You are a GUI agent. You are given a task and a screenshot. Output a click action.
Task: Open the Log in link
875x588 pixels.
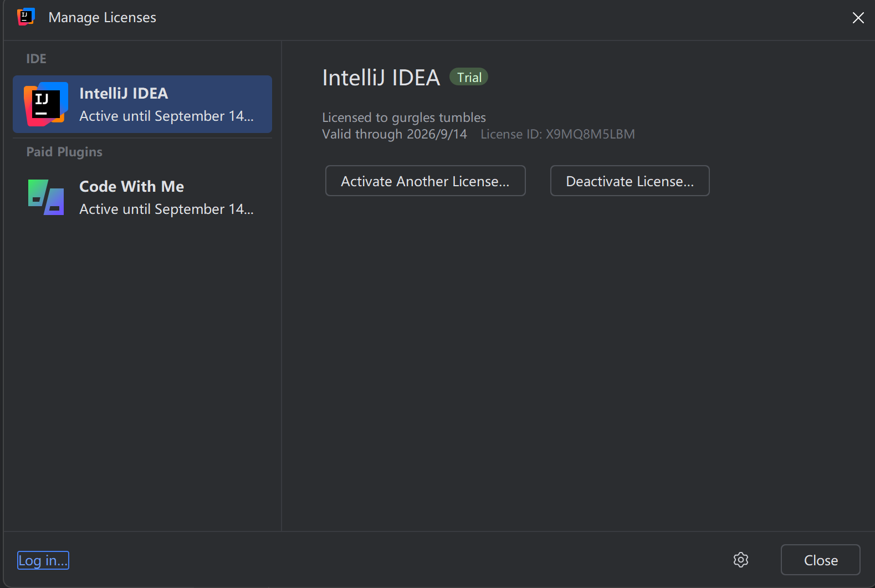coord(43,560)
